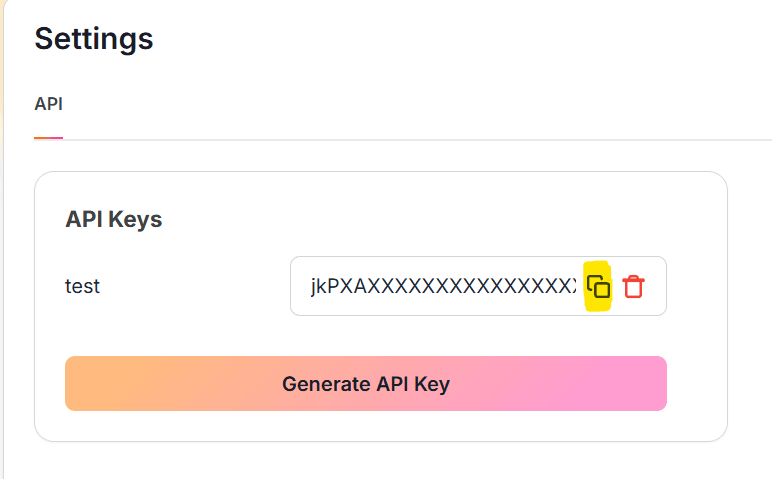This screenshot has width=772, height=479.
Task: Click the overlapping-squares duplicate icon
Action: pos(598,287)
